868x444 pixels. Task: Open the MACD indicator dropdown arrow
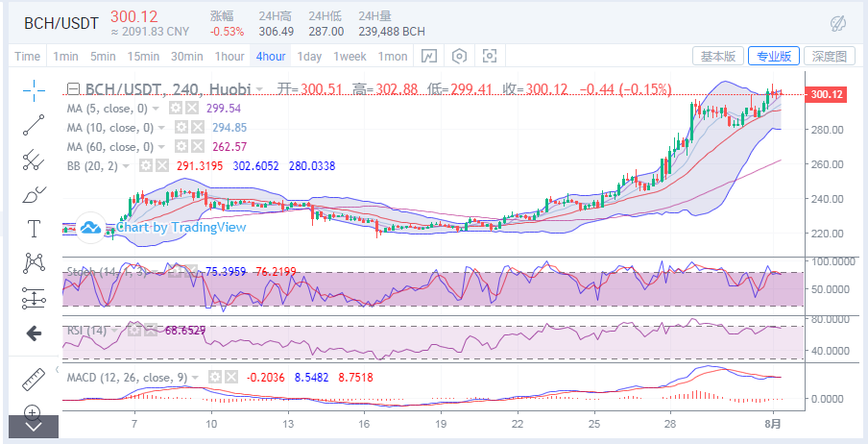tap(196, 378)
